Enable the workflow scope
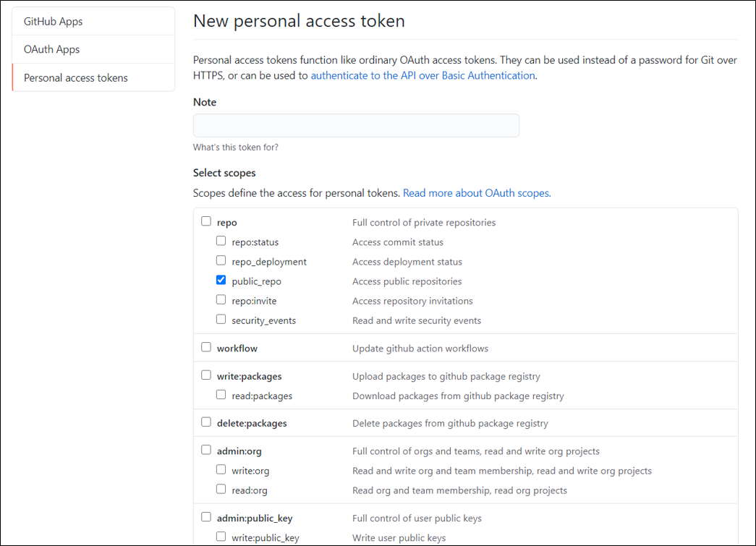 coord(206,348)
